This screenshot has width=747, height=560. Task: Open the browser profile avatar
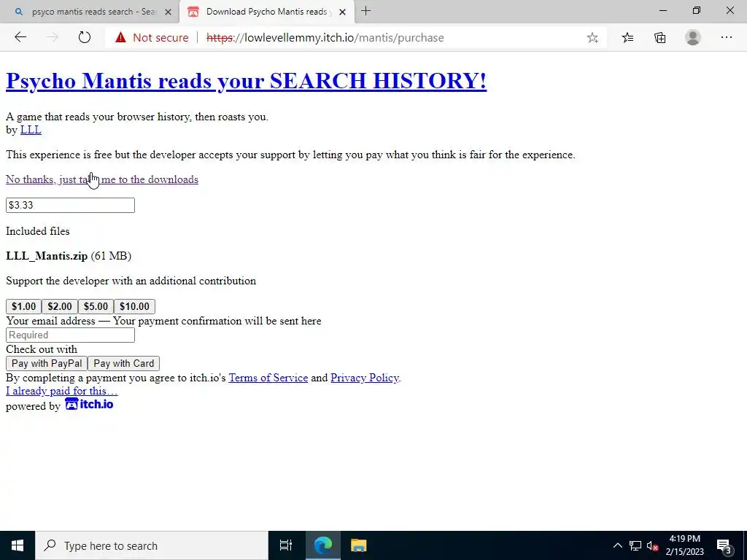coord(693,38)
